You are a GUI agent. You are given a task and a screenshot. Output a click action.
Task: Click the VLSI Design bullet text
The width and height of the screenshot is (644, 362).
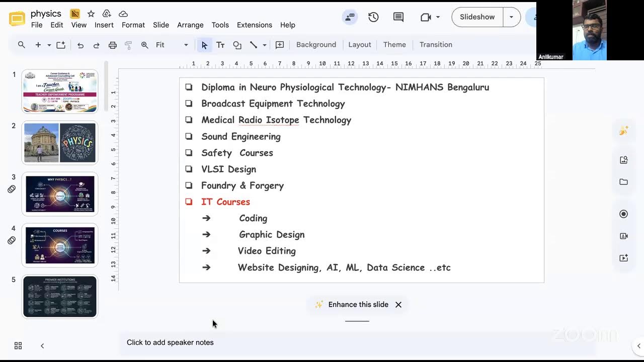(228, 169)
